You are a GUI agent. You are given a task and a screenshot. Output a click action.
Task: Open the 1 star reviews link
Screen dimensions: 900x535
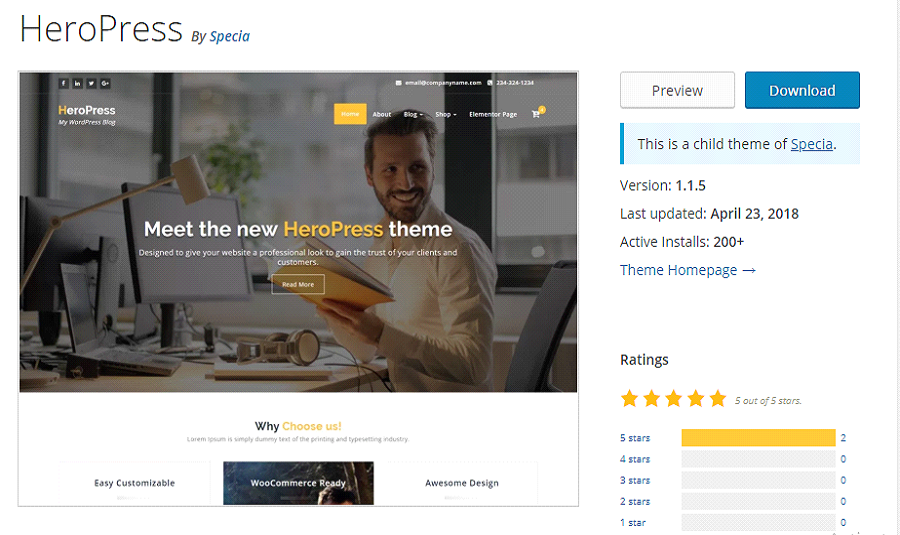[x=633, y=523]
